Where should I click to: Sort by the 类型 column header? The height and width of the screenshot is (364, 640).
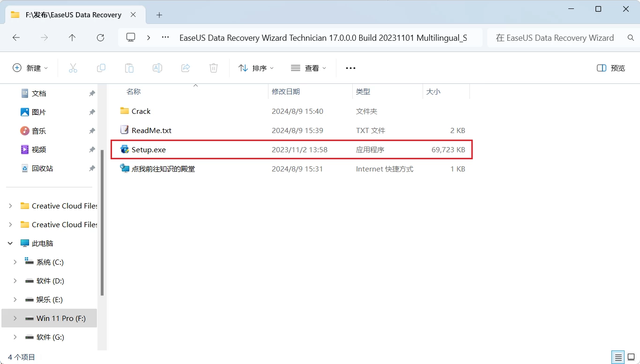(x=363, y=92)
